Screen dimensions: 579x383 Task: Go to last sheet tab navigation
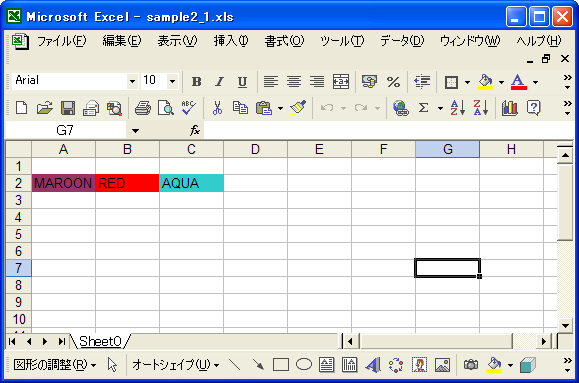pyautogui.click(x=61, y=342)
